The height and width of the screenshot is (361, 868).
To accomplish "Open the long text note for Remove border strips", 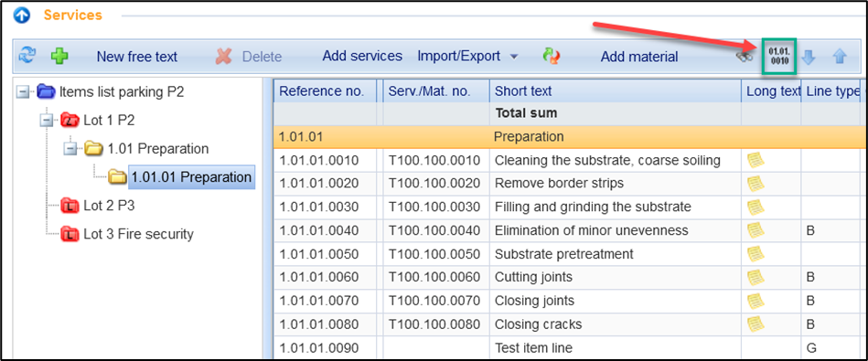I will (755, 182).
